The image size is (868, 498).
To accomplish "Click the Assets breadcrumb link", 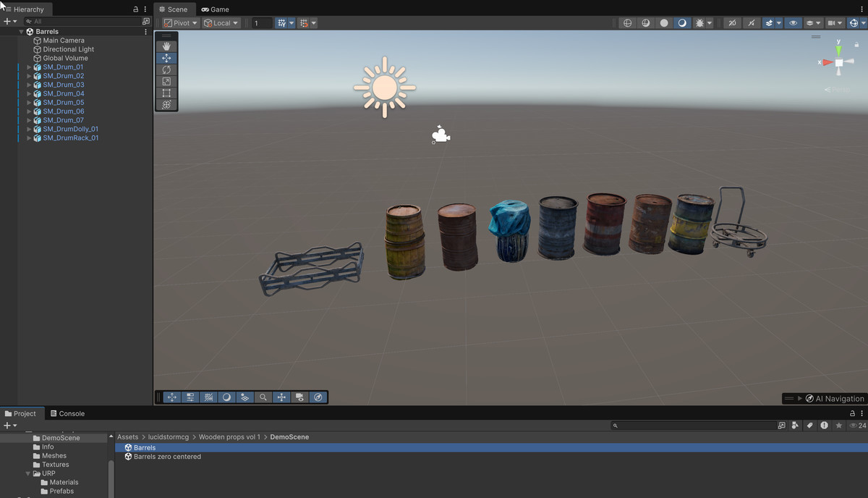I will tap(127, 437).
